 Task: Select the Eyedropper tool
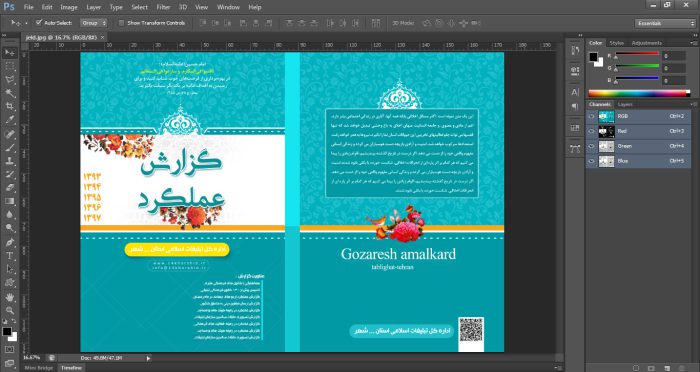click(10, 120)
